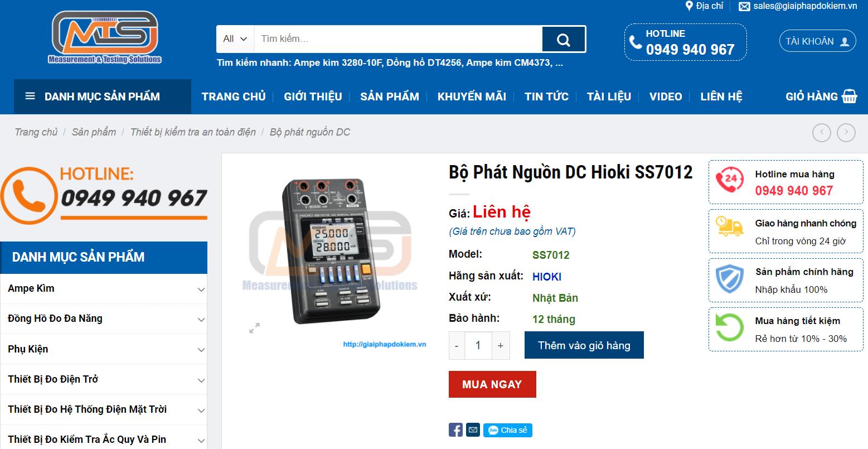The image size is (868, 449).
Task: Click the magnifier search button
Action: [563, 39]
